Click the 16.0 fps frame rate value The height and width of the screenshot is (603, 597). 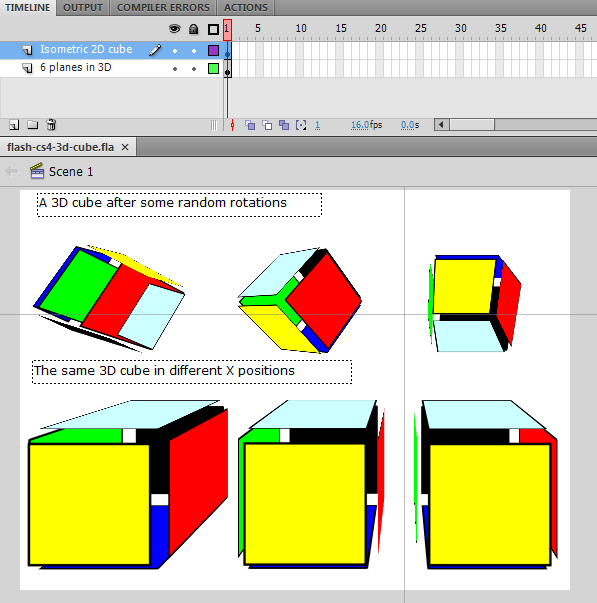click(x=360, y=125)
